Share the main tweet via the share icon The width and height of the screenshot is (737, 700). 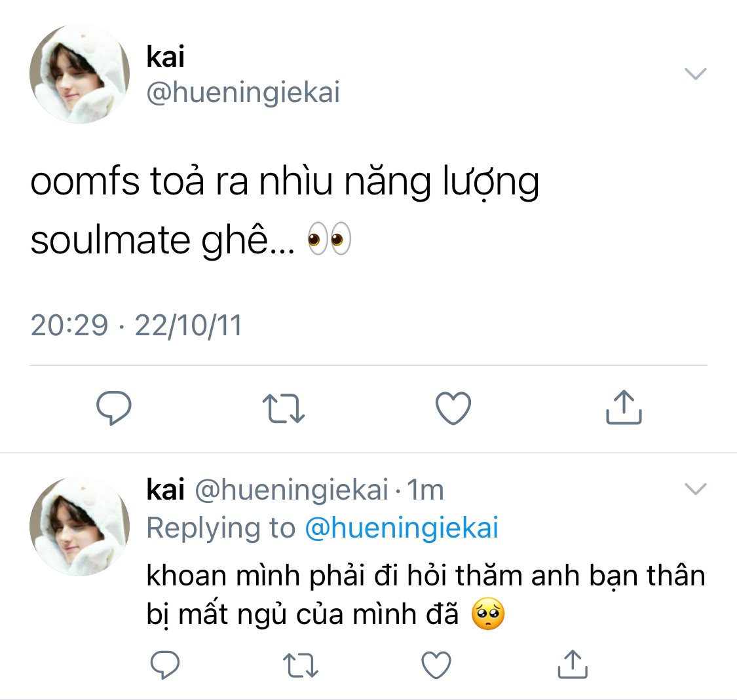623,407
